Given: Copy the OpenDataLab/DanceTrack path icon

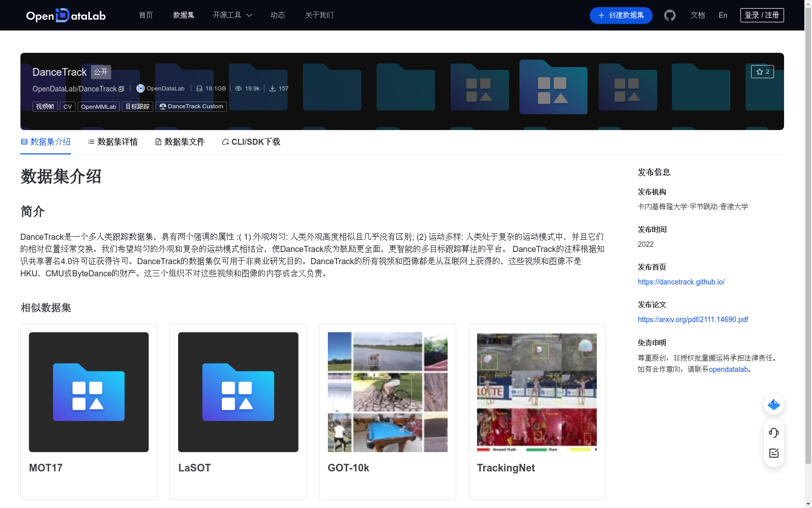Looking at the screenshot, I should (121, 89).
